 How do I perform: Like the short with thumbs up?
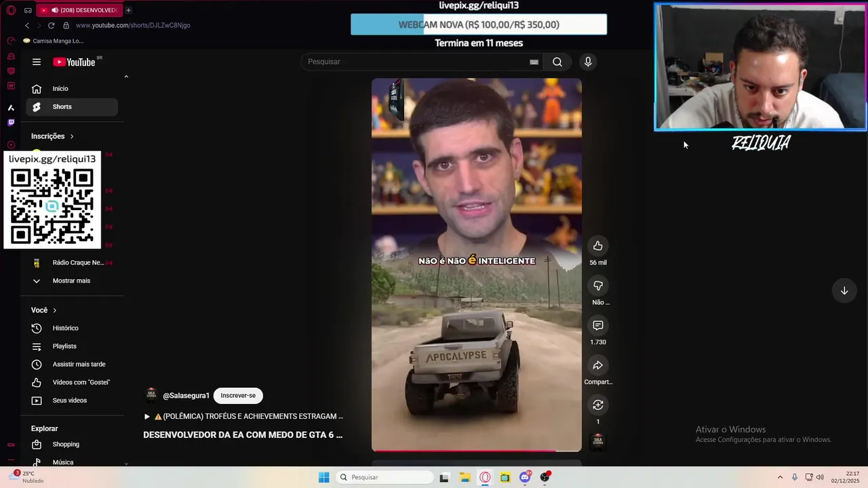(x=597, y=246)
